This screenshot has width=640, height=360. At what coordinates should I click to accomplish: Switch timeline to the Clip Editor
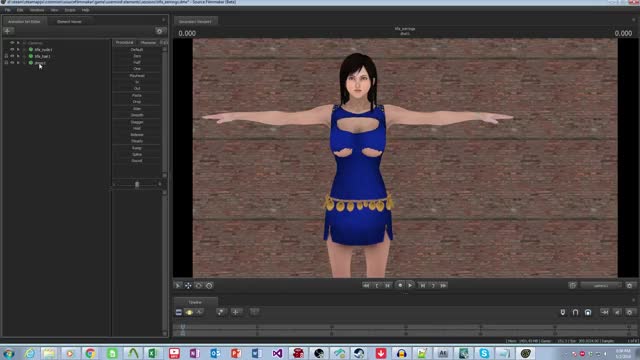[179, 312]
